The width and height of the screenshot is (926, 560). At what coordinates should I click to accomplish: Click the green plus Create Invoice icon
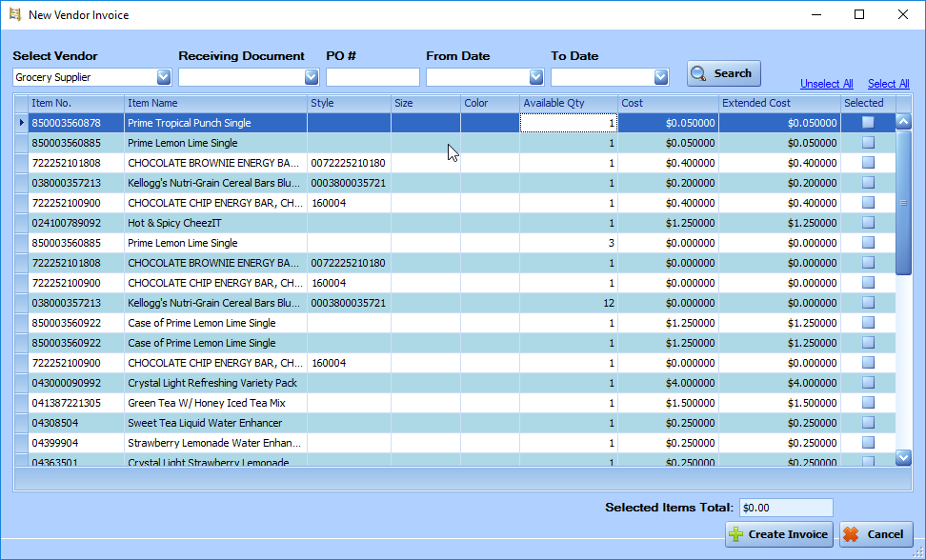[736, 534]
